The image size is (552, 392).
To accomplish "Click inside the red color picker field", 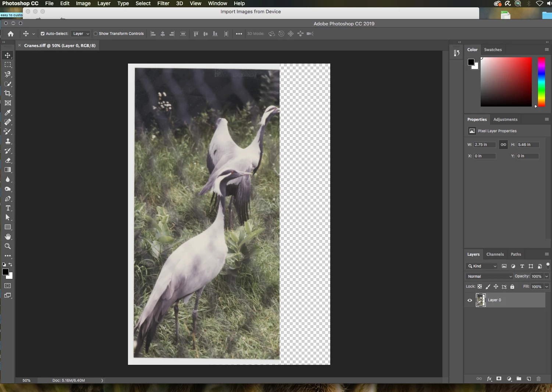I will pos(506,82).
